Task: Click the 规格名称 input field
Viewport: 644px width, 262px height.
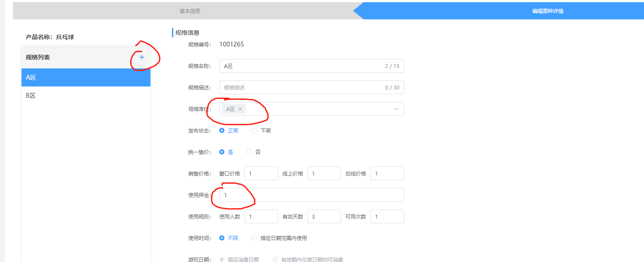Action: tap(301, 66)
